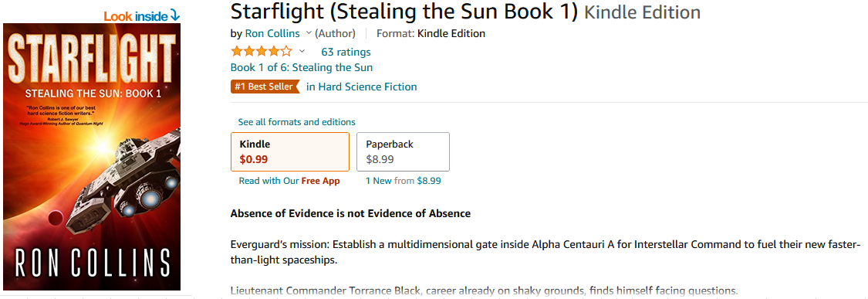Click the star rating icons
Screen dimensions: 868x299
(262, 52)
